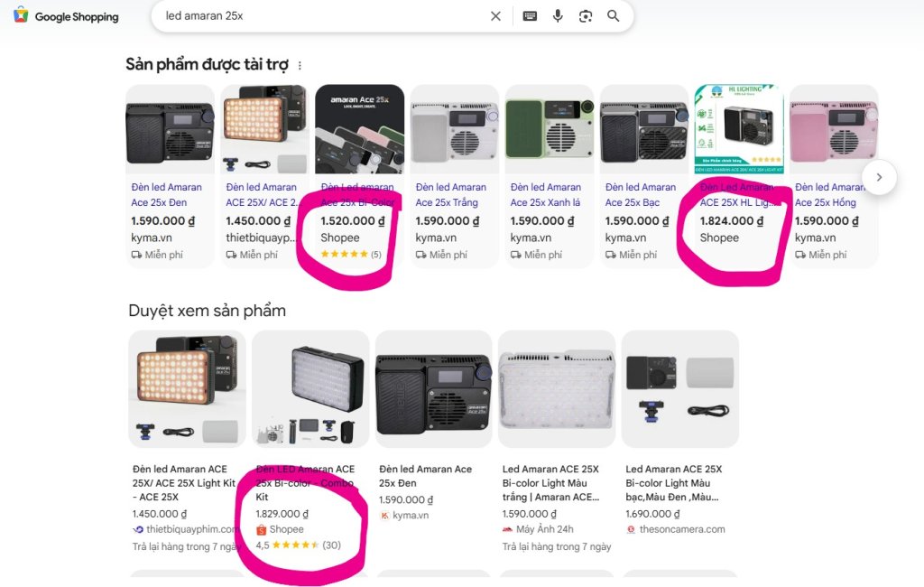Click the pink Amaran Ace 25x Hồng thumbnail

click(x=833, y=129)
